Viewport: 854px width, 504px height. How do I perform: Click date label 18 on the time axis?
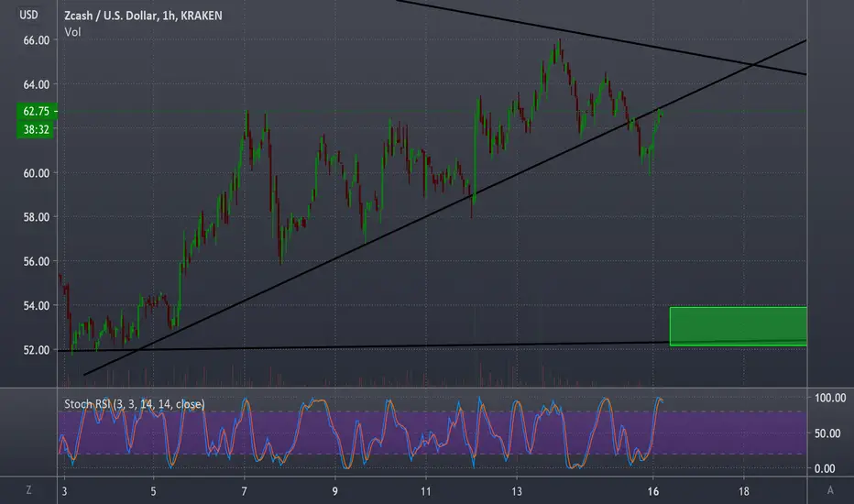743,491
